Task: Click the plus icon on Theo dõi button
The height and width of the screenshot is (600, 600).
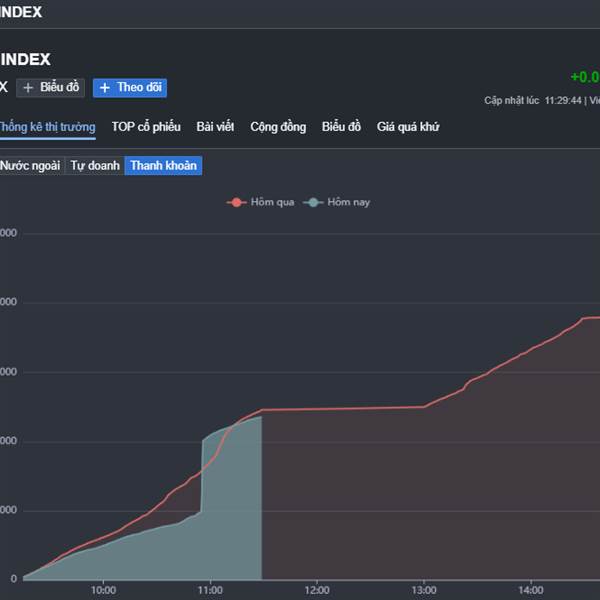Action: point(105,88)
